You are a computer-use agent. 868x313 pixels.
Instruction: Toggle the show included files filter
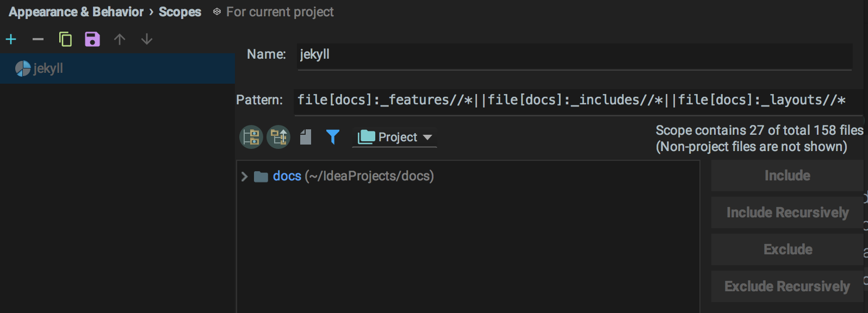click(x=332, y=136)
